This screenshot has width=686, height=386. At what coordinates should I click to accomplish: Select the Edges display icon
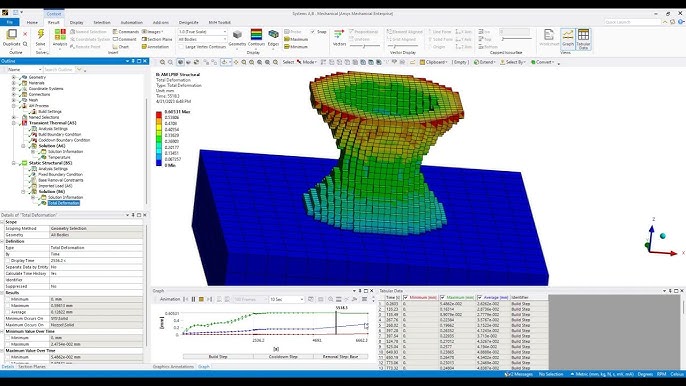coord(273,35)
